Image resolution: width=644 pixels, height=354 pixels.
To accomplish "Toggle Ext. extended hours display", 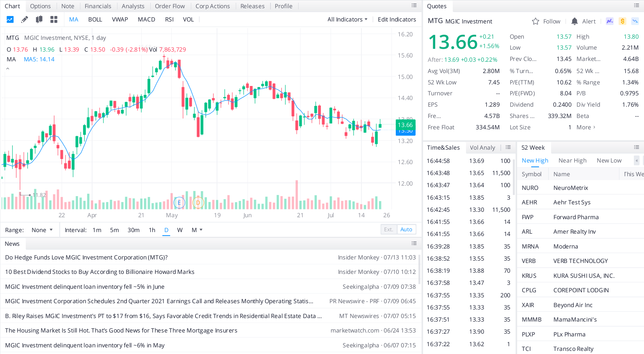I will [x=389, y=229].
